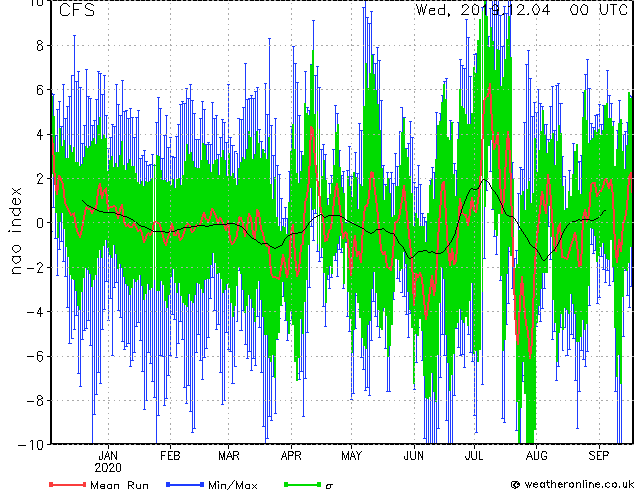
Task: Click the sigma symbol legend label
Action: (329, 486)
